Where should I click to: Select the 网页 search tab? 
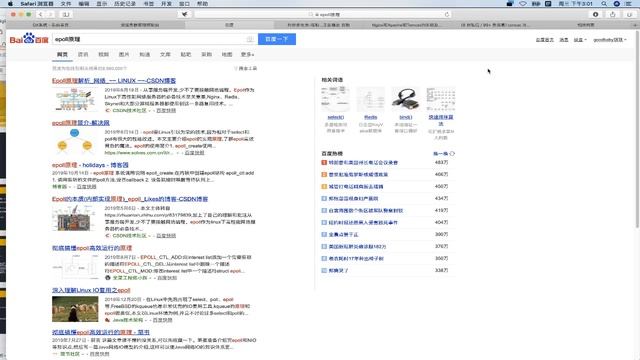[62, 54]
